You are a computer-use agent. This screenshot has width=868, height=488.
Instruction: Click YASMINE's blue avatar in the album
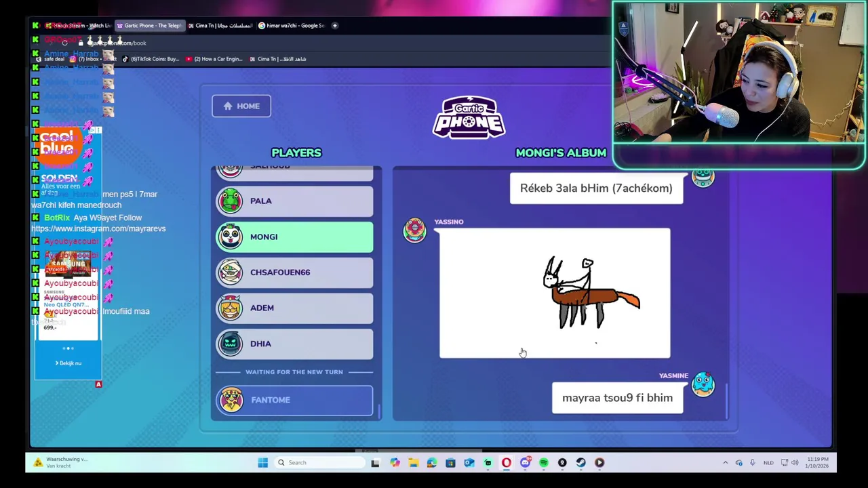coord(703,384)
